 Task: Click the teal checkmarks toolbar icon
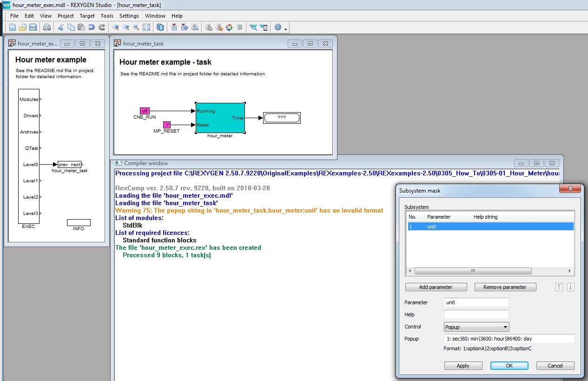tap(253, 27)
